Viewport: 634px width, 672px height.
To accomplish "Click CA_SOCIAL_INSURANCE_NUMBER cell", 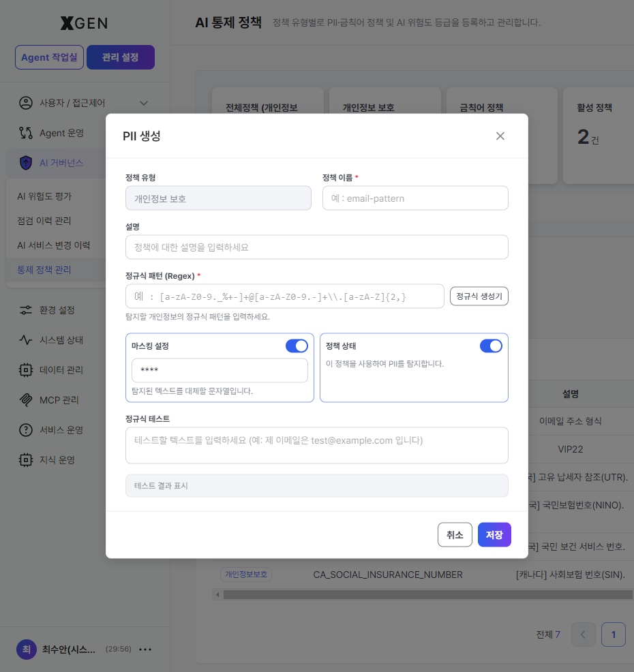I will 388,575.
